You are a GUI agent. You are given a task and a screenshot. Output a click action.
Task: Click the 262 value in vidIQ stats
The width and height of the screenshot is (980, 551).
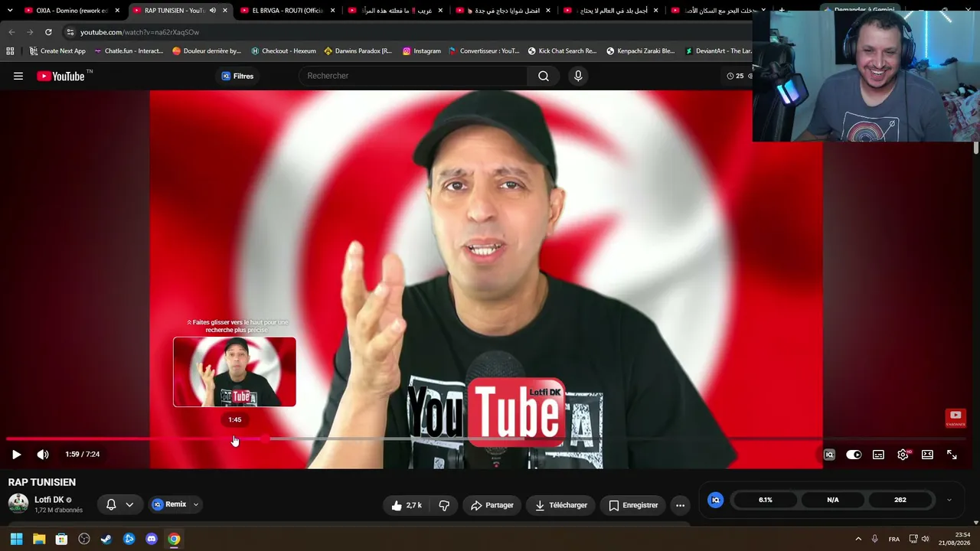(x=900, y=500)
